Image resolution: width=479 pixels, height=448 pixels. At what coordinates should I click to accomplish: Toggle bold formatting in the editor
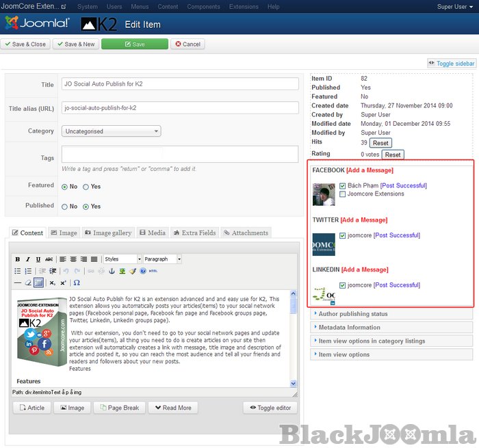click(18, 260)
